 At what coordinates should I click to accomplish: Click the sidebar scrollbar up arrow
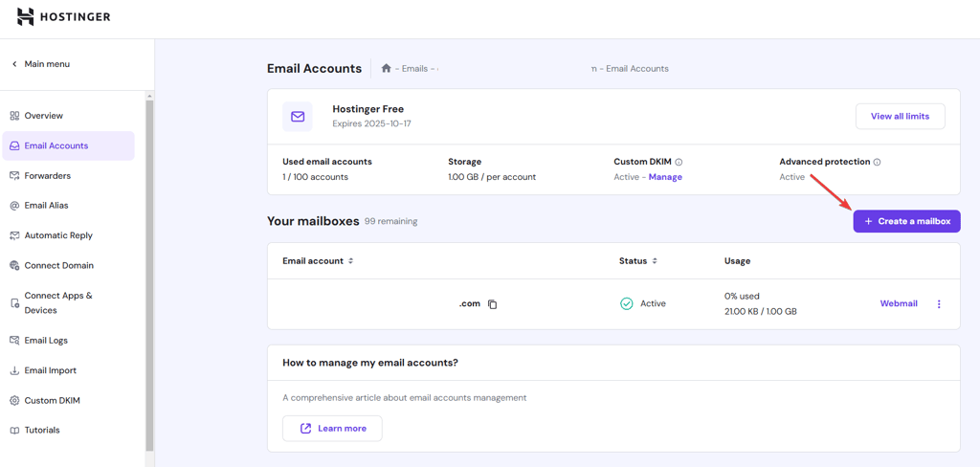click(149, 96)
